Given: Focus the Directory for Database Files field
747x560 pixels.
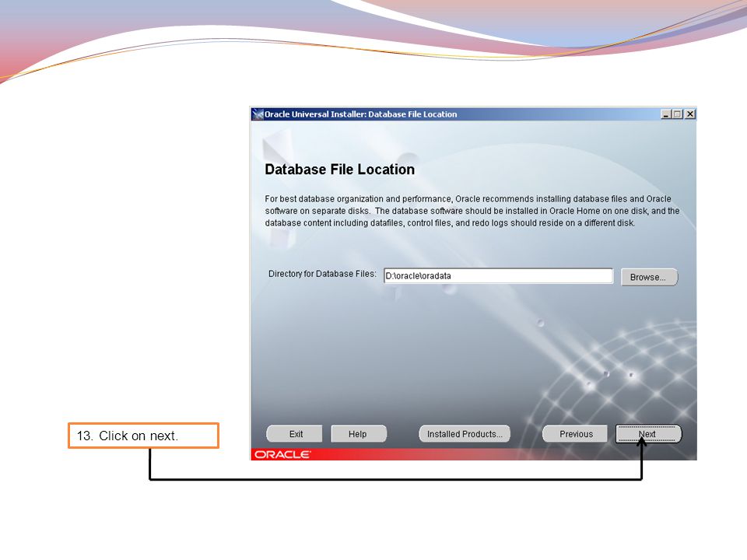Looking at the screenshot, I should pos(498,275).
